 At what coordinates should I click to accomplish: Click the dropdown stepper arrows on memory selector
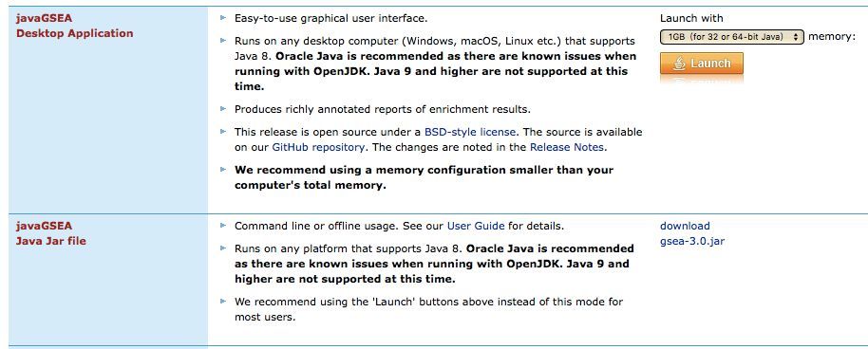point(796,37)
